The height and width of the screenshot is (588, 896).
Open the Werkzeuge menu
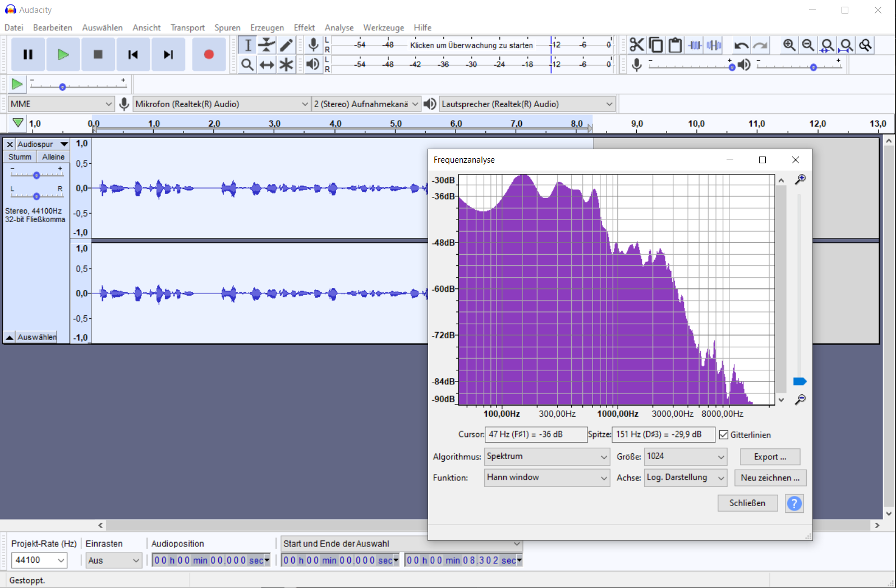383,27
